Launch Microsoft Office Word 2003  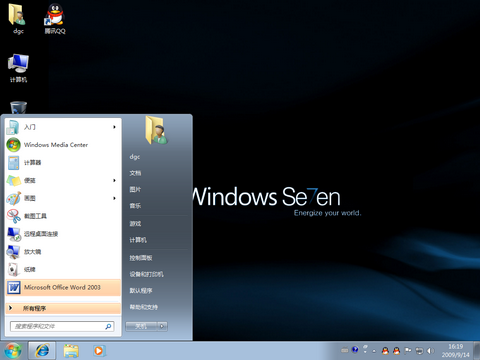63,287
